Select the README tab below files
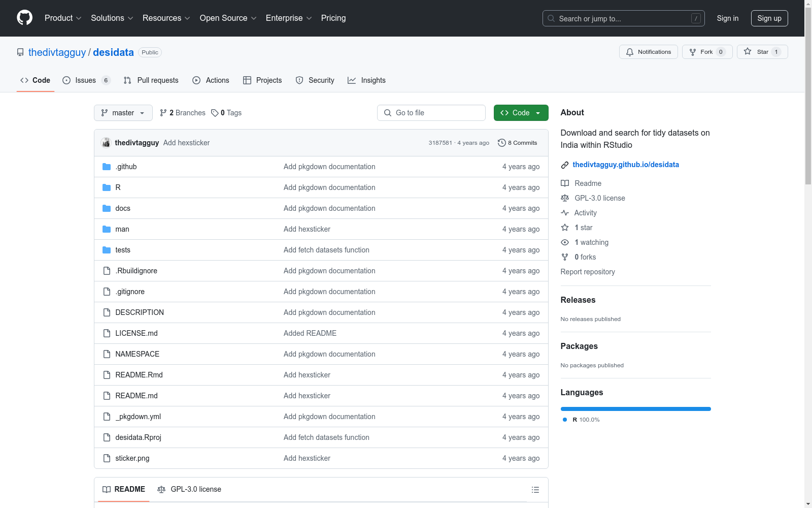 pos(124,489)
